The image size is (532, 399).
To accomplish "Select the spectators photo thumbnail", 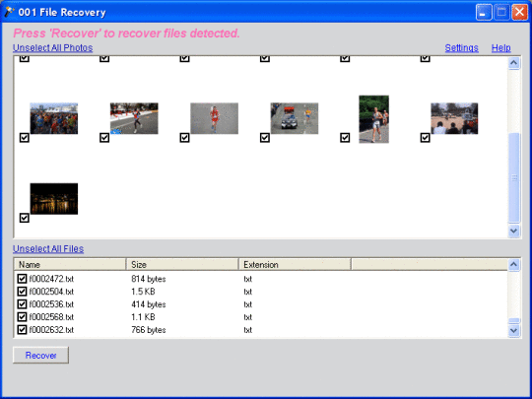I will tap(454, 118).
